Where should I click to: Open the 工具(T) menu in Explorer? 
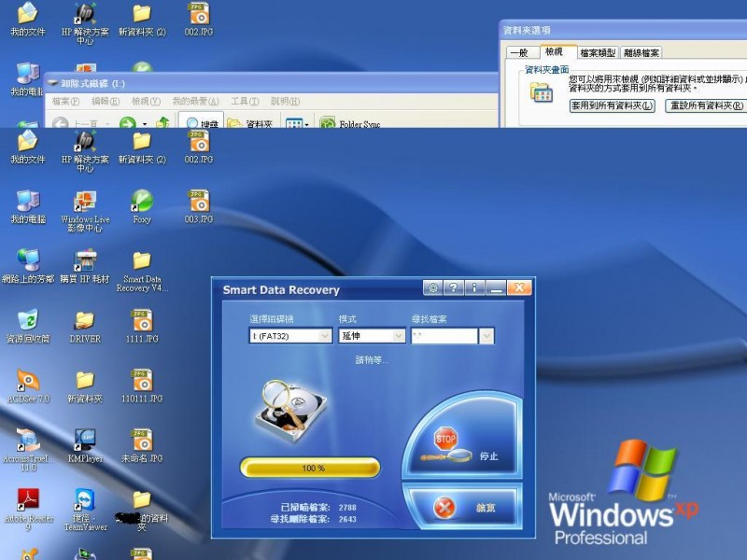(245, 101)
